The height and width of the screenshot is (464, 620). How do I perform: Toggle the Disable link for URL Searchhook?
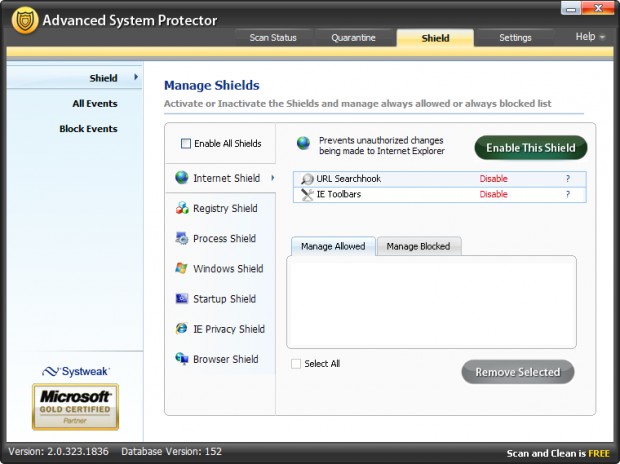coord(493,179)
